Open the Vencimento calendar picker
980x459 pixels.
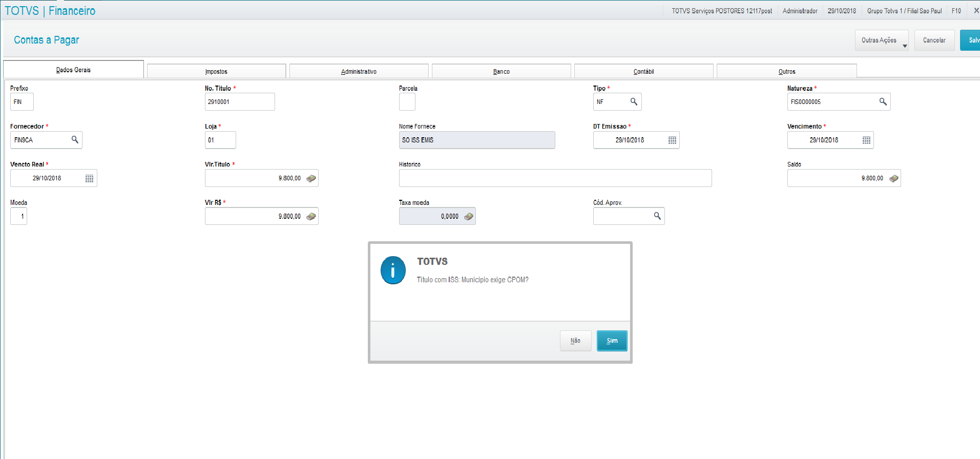pos(866,140)
